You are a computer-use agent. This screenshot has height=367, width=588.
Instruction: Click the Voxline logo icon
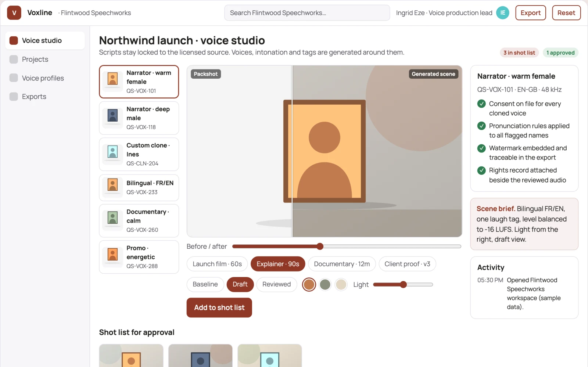pyautogui.click(x=14, y=13)
